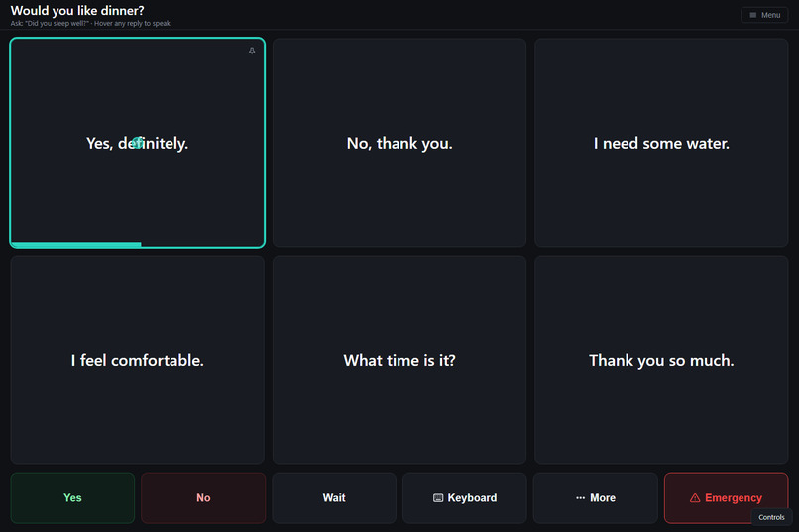Choose the "What time is it?" card
This screenshot has width=799, height=532.
point(399,360)
